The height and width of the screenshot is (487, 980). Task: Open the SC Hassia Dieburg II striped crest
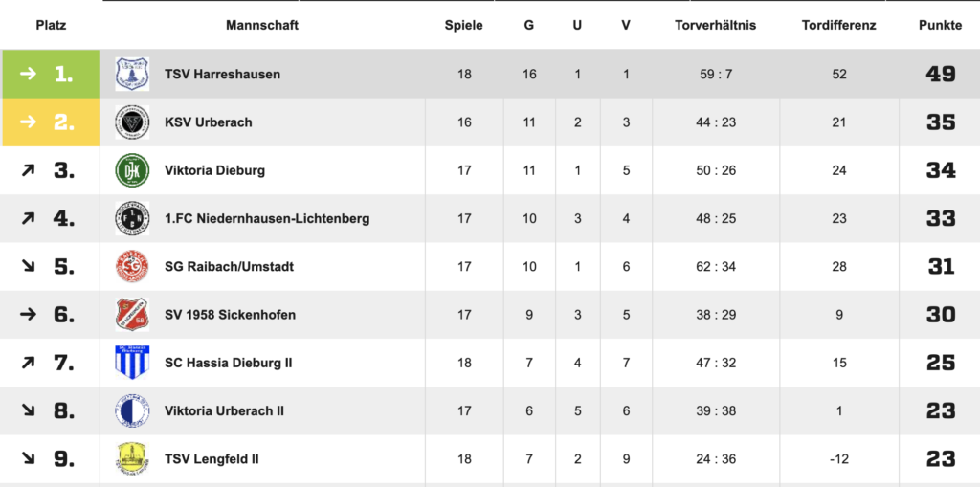[x=132, y=363]
